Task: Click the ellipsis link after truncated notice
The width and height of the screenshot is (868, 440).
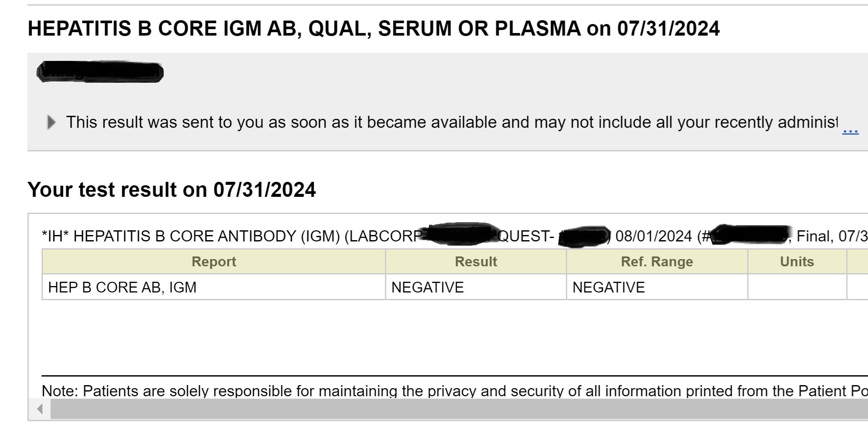Action: click(850, 129)
